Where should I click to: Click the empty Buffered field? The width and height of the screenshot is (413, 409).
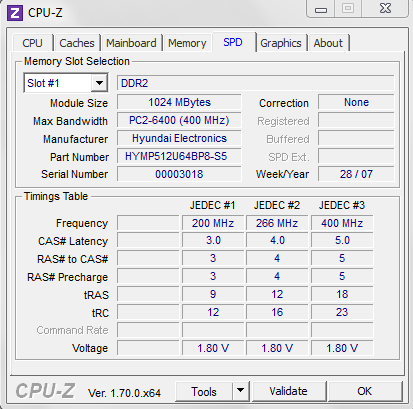tap(356, 138)
